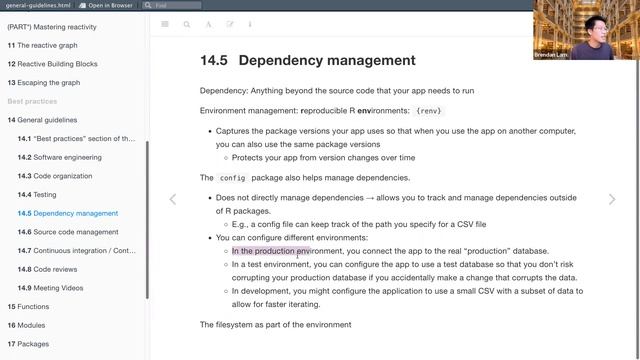Click the Find search field
The height and width of the screenshot is (360, 640).
(172, 5)
